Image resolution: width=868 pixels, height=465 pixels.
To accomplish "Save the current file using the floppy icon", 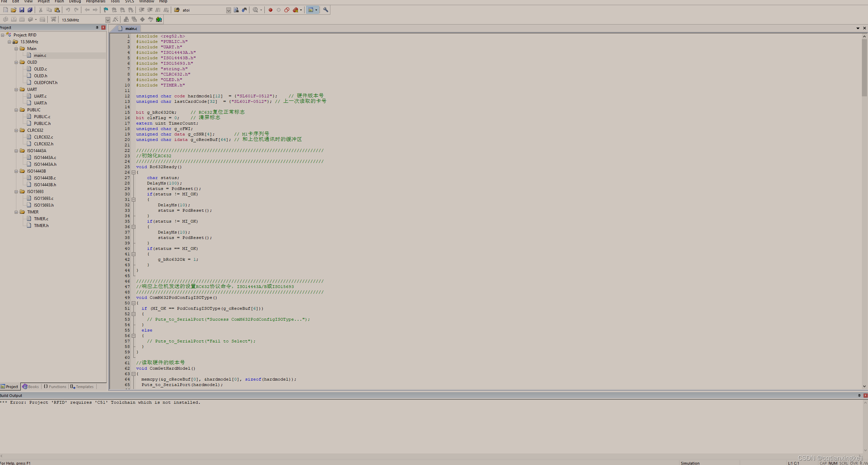I will click(x=22, y=10).
